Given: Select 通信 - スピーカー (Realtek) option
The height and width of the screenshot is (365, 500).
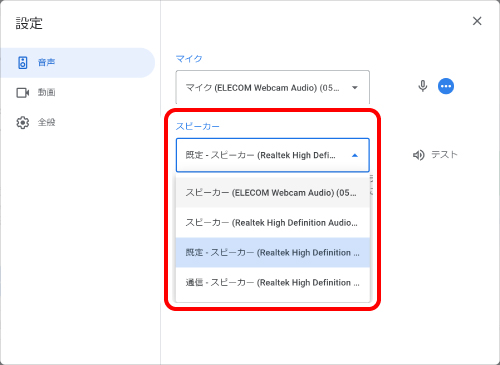Looking at the screenshot, I should pyautogui.click(x=273, y=283).
